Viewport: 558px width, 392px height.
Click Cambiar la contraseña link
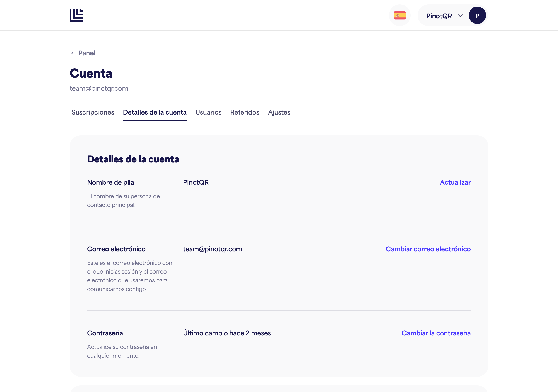coord(436,333)
